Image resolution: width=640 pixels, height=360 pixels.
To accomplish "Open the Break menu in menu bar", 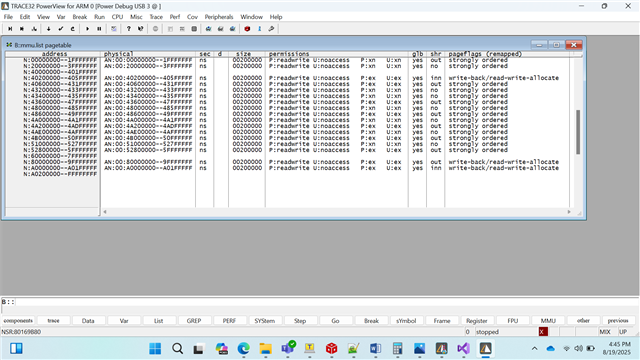I will pos(80,17).
